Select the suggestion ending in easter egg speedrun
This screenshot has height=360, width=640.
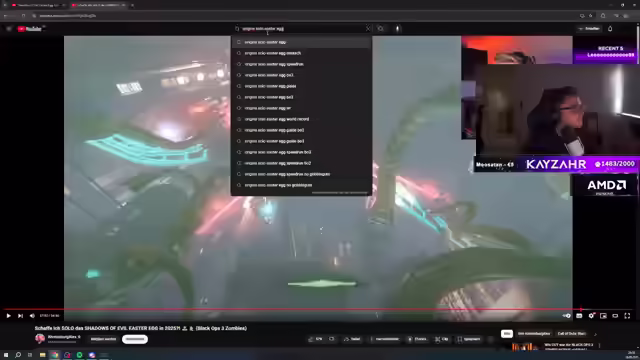(x=301, y=64)
